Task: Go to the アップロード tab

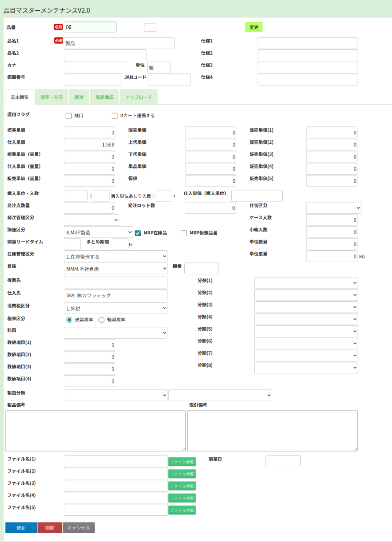Action: click(138, 97)
